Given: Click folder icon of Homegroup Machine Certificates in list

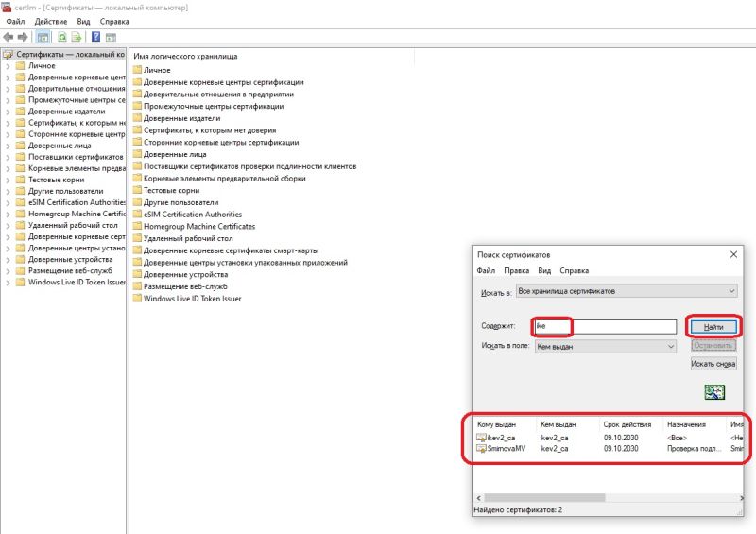Looking at the screenshot, I should click(x=137, y=226).
